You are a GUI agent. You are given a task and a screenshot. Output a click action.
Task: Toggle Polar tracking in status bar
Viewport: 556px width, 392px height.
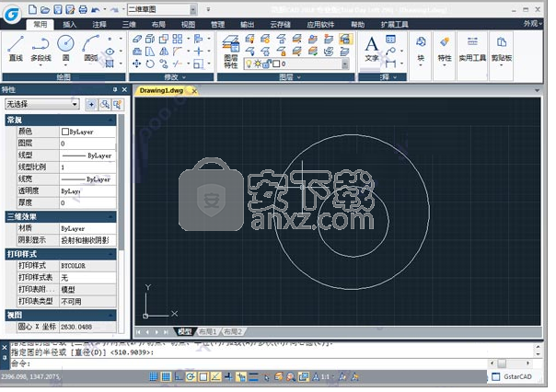click(191, 376)
